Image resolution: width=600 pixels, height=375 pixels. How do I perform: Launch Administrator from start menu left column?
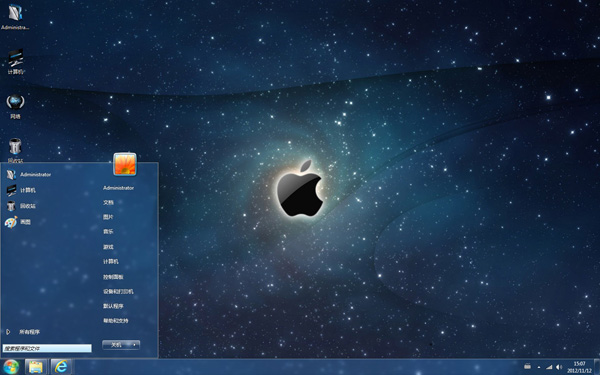(29, 174)
